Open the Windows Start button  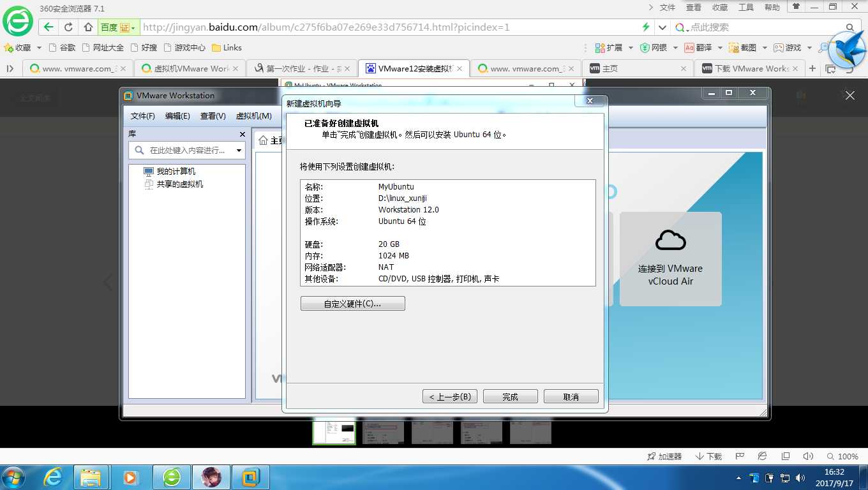pos(14,477)
